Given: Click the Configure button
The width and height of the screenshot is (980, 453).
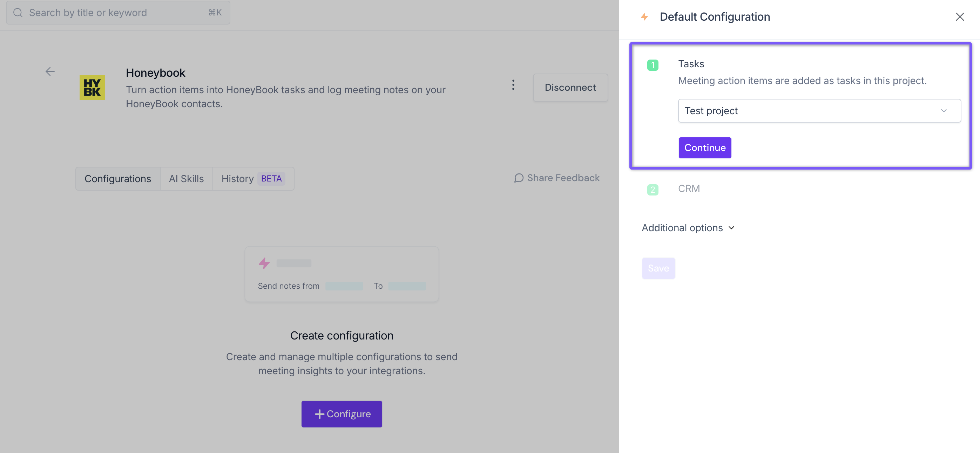Looking at the screenshot, I should (x=341, y=414).
